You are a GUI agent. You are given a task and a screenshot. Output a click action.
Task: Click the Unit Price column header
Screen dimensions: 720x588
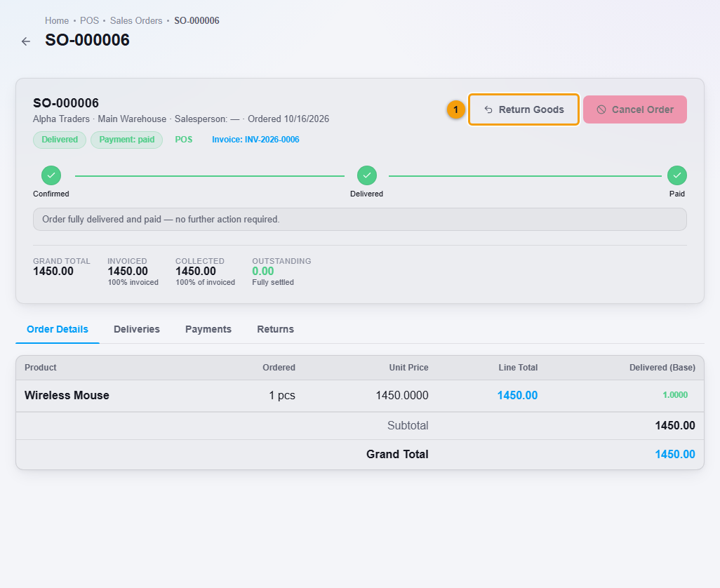[408, 367]
